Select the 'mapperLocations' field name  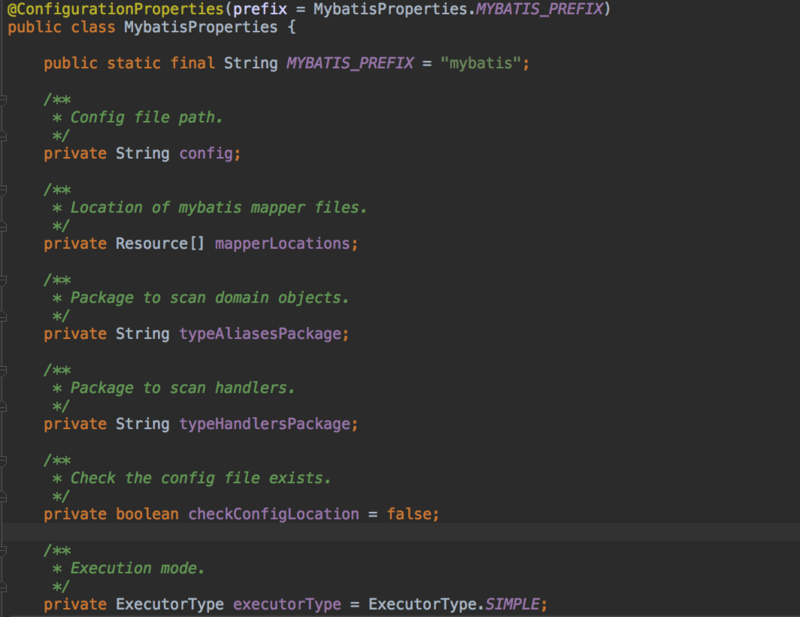pyautogui.click(x=282, y=244)
